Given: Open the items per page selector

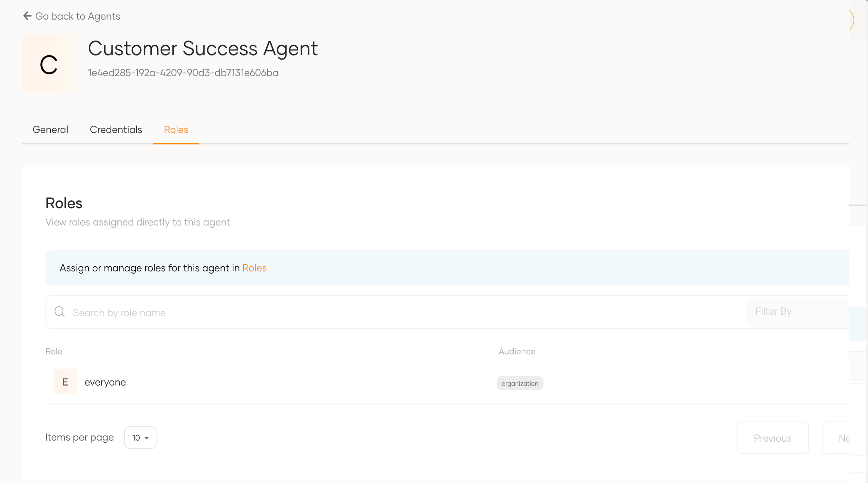Looking at the screenshot, I should pyautogui.click(x=140, y=437).
